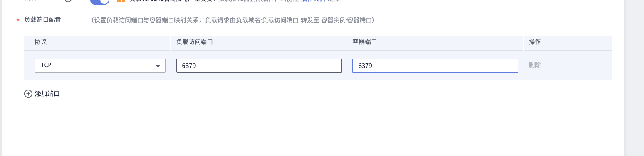The width and height of the screenshot is (644, 156).
Task: Open the TCP protocol dropdown
Action: coord(100,66)
